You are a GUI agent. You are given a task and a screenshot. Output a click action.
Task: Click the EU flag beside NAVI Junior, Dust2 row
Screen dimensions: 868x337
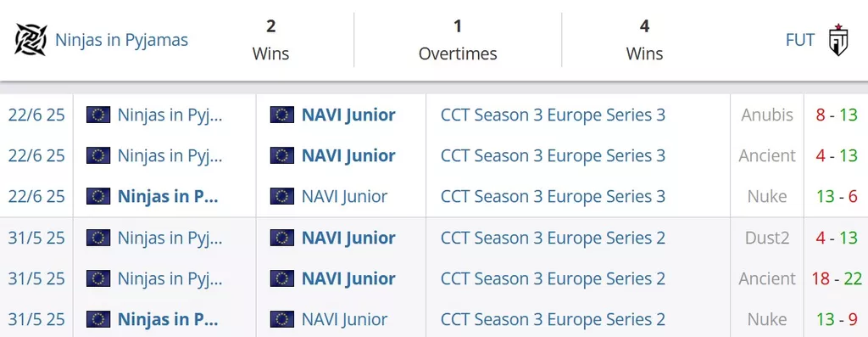(281, 238)
